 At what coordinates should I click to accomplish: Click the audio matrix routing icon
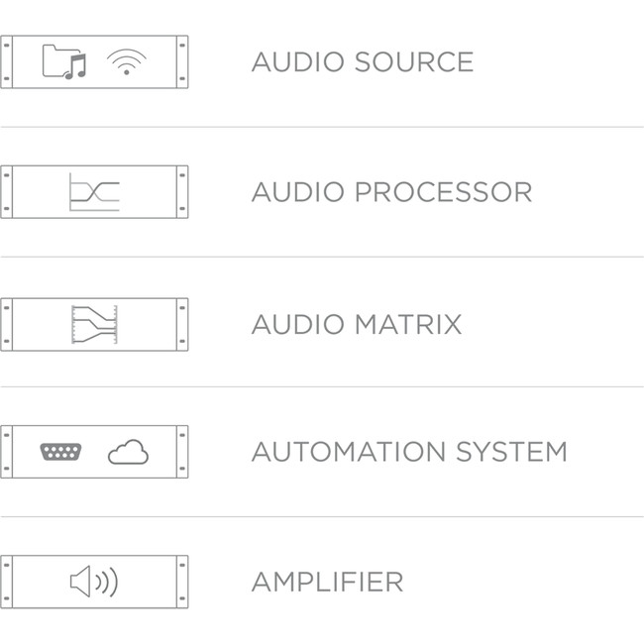(x=94, y=324)
